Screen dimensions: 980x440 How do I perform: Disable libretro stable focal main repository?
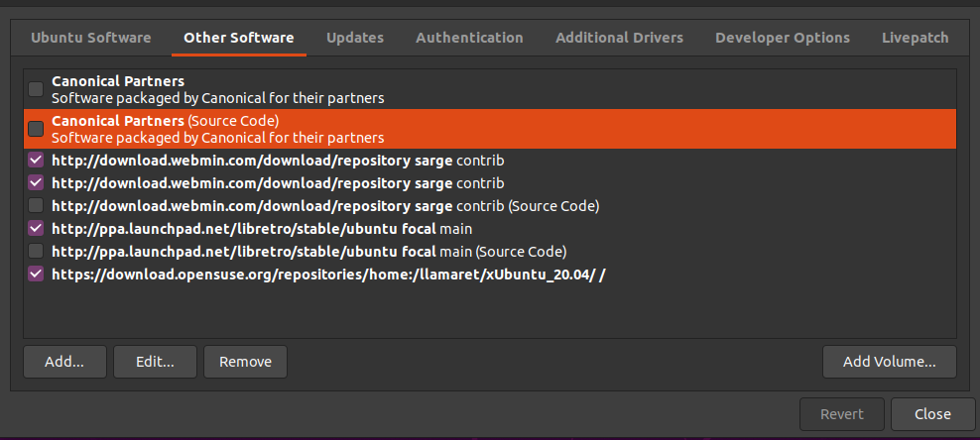36,229
